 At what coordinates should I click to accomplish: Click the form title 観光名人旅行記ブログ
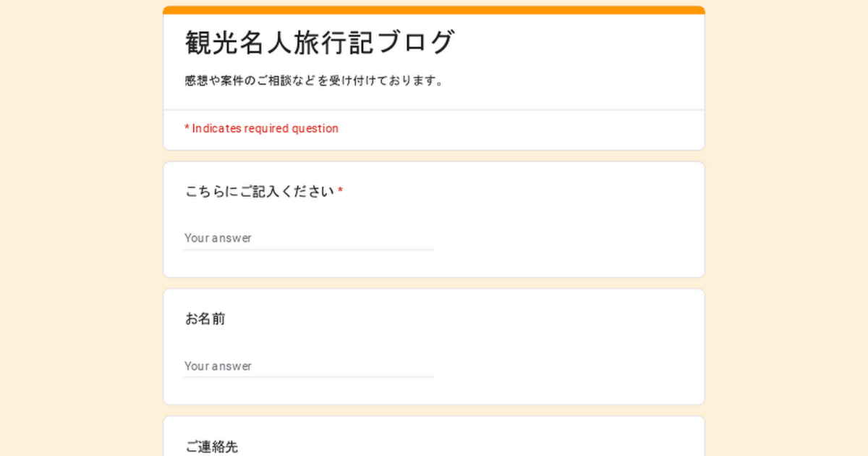point(320,42)
